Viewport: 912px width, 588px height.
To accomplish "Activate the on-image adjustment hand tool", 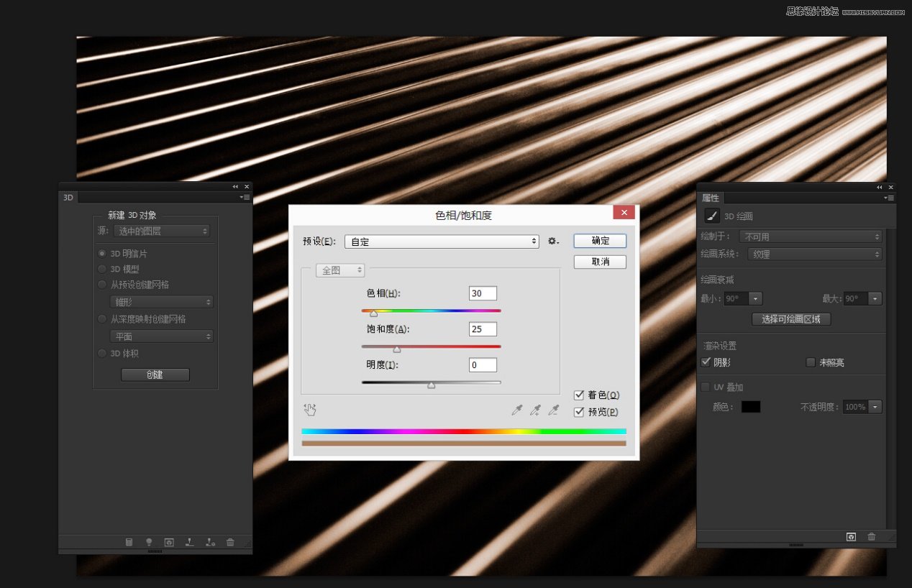I will coord(310,409).
